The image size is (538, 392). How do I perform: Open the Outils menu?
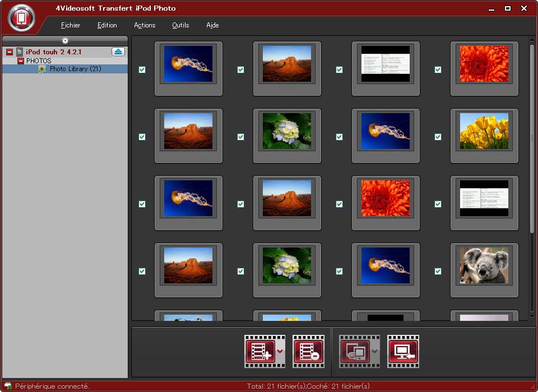pyautogui.click(x=180, y=25)
